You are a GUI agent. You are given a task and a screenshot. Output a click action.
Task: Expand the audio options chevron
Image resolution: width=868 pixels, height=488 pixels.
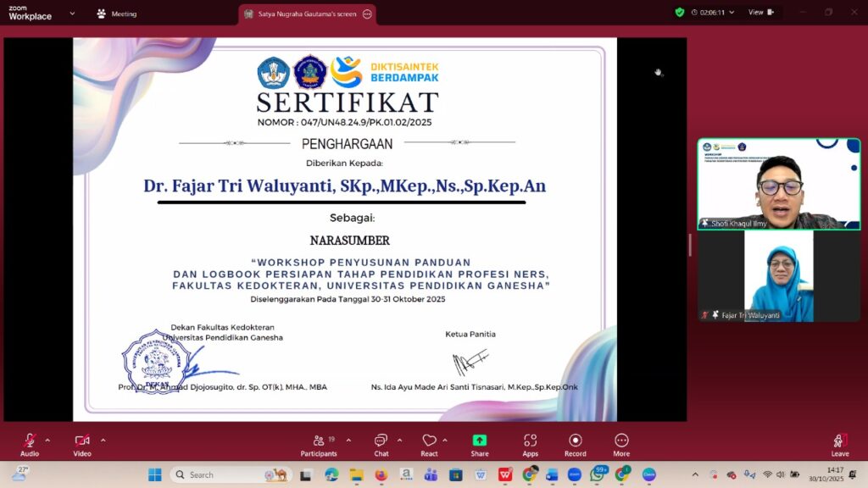point(47,440)
